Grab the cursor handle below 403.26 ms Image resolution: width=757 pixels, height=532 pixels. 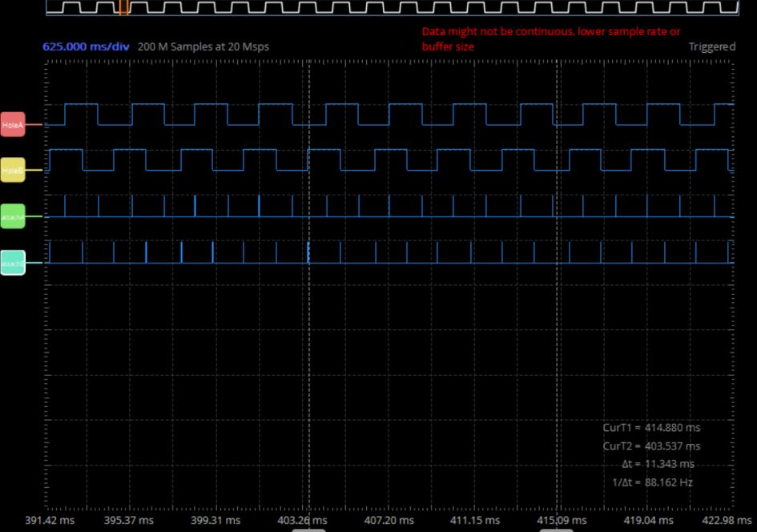[308, 529]
